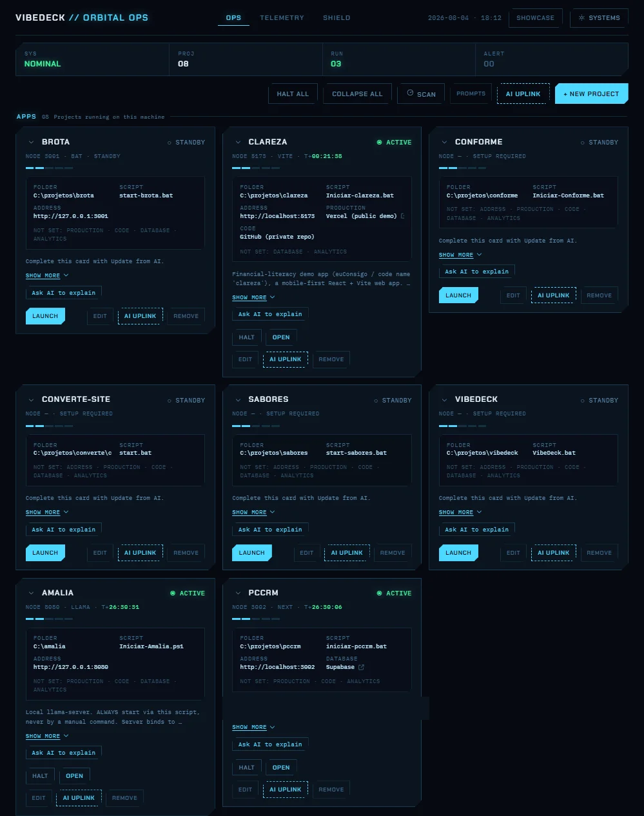
Task: Launch the CONFORME project
Action: point(458,295)
